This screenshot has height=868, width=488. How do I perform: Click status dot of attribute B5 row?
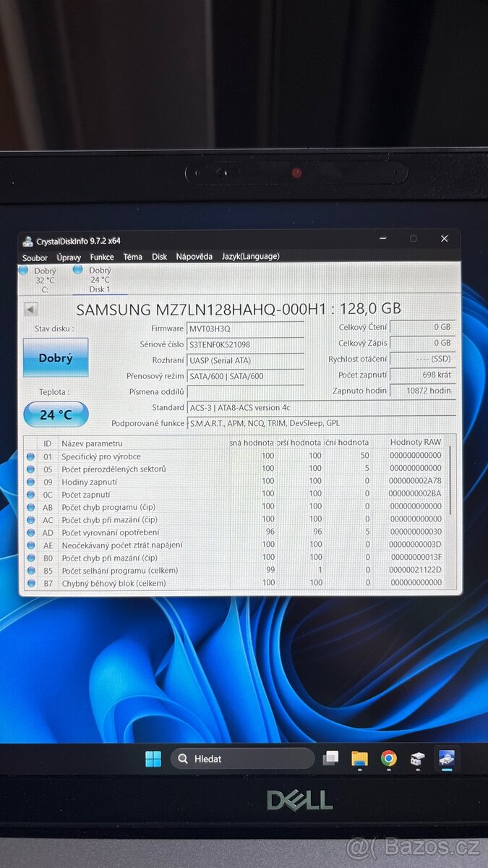(x=30, y=571)
